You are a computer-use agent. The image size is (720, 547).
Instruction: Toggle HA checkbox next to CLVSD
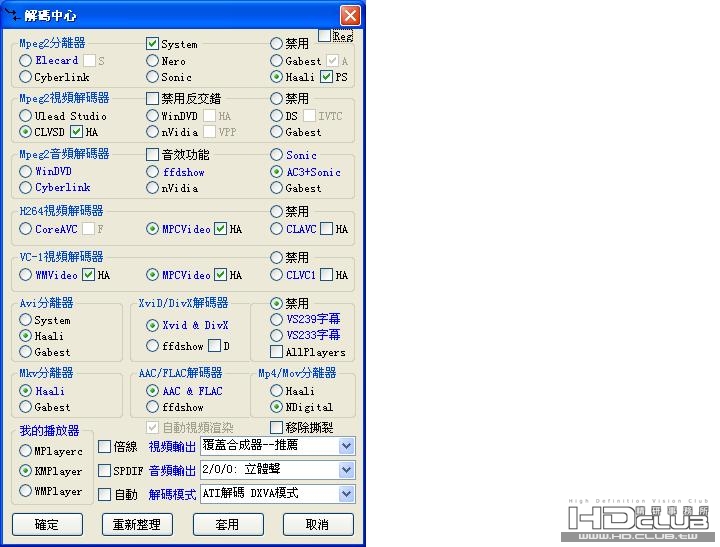pyautogui.click(x=77, y=132)
